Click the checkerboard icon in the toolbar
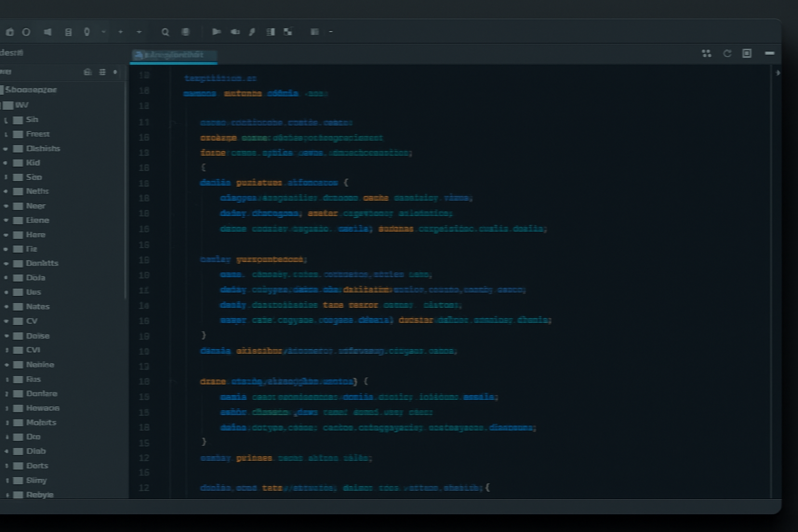The image size is (798, 532). pos(288,32)
